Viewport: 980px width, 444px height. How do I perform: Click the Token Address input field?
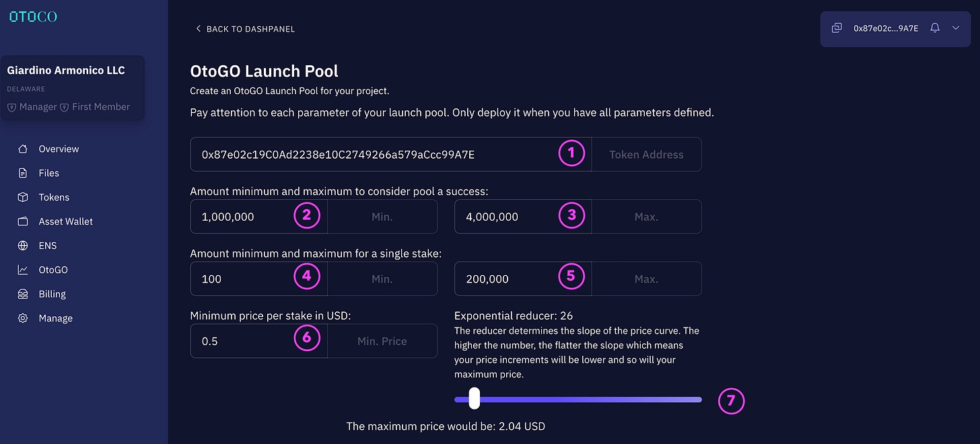tap(377, 155)
